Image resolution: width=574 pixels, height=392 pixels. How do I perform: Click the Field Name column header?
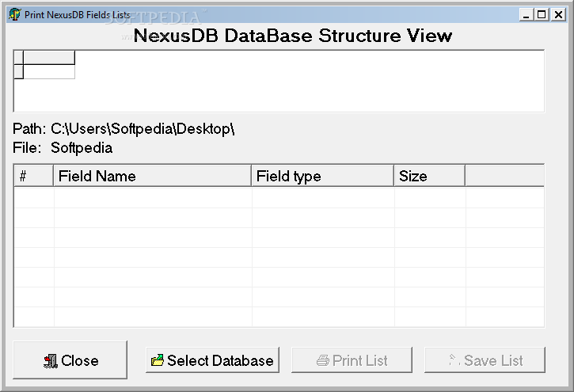(x=153, y=176)
